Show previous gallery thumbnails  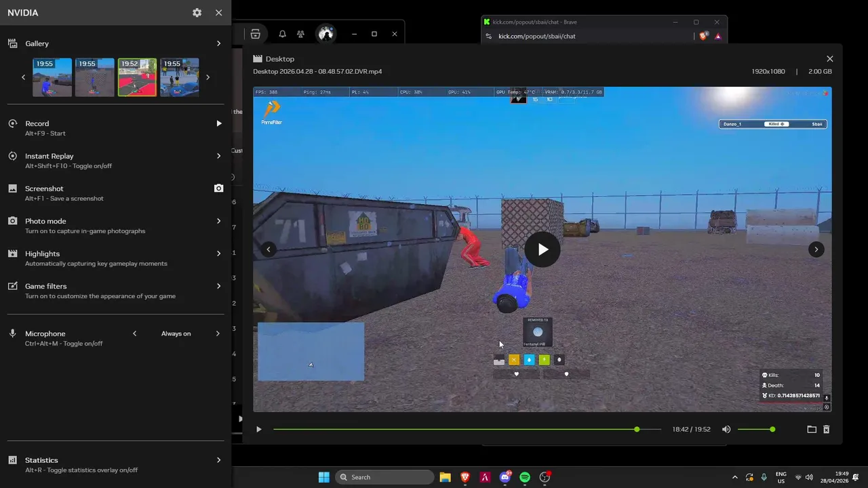(23, 77)
